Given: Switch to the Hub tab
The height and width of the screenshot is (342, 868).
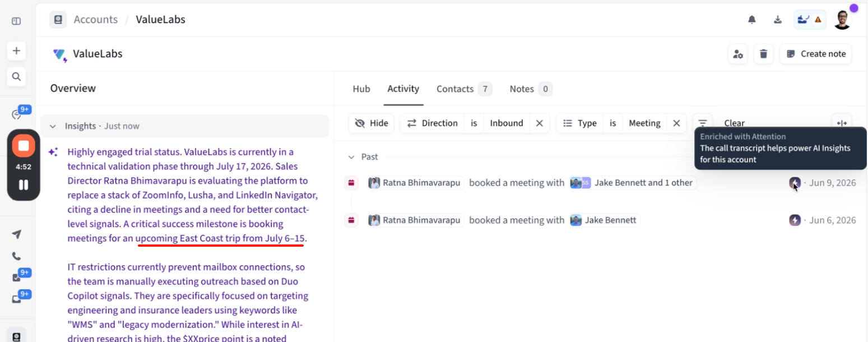Looking at the screenshot, I should pyautogui.click(x=361, y=89).
